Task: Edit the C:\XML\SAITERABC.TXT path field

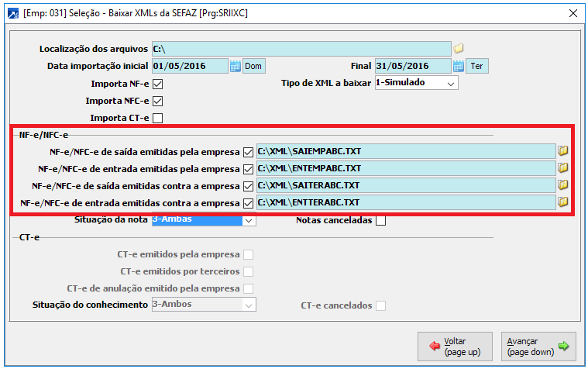Action: click(406, 185)
